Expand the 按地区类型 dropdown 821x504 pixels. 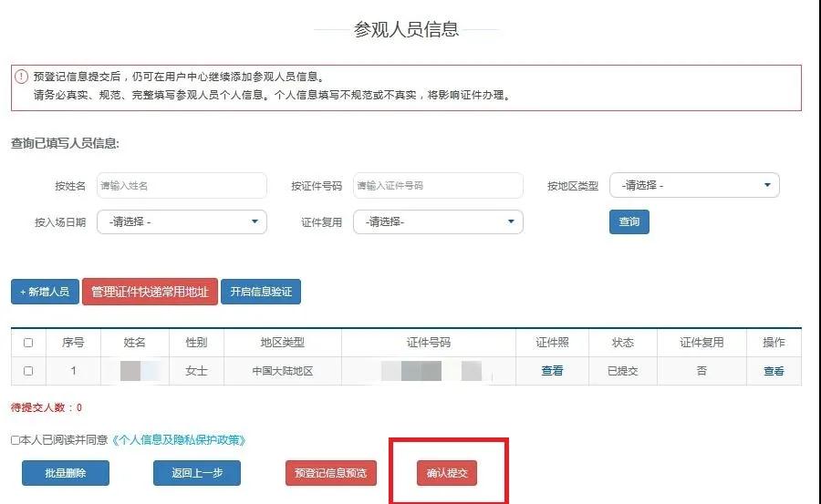point(694,185)
